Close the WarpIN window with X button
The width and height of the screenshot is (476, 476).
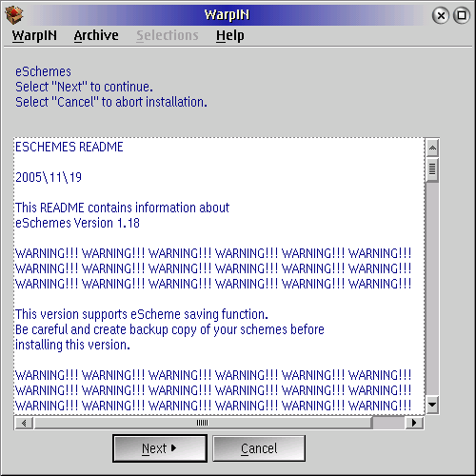pyautogui.click(x=441, y=15)
